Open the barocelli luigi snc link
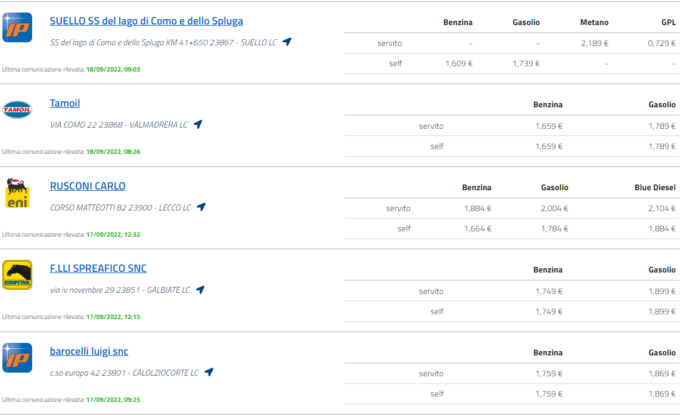 (89, 351)
